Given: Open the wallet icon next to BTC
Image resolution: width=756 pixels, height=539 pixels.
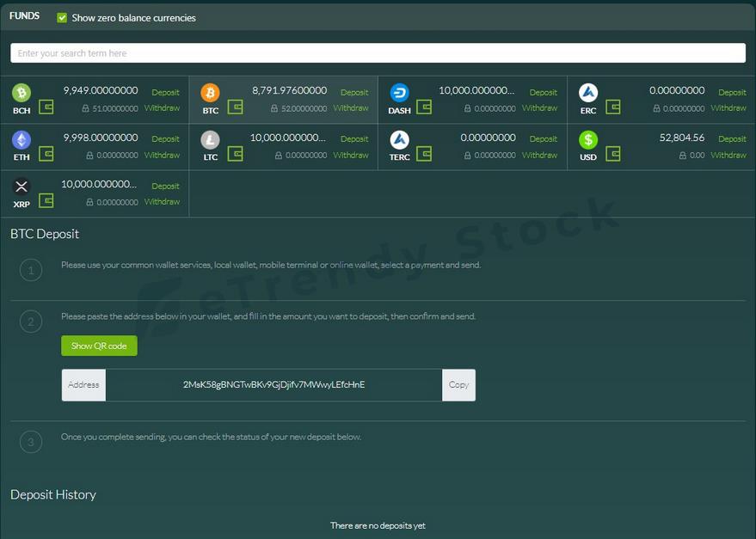Looking at the screenshot, I should tap(235, 107).
